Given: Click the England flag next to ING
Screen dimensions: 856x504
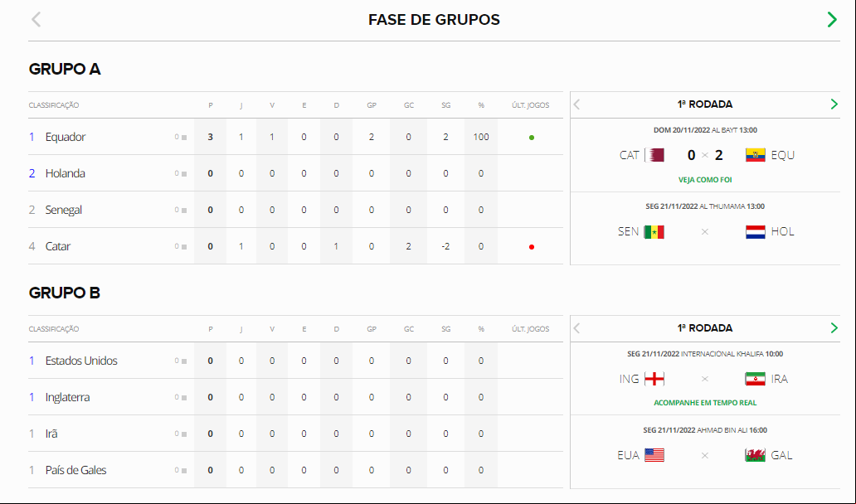Looking at the screenshot, I should (x=654, y=379).
